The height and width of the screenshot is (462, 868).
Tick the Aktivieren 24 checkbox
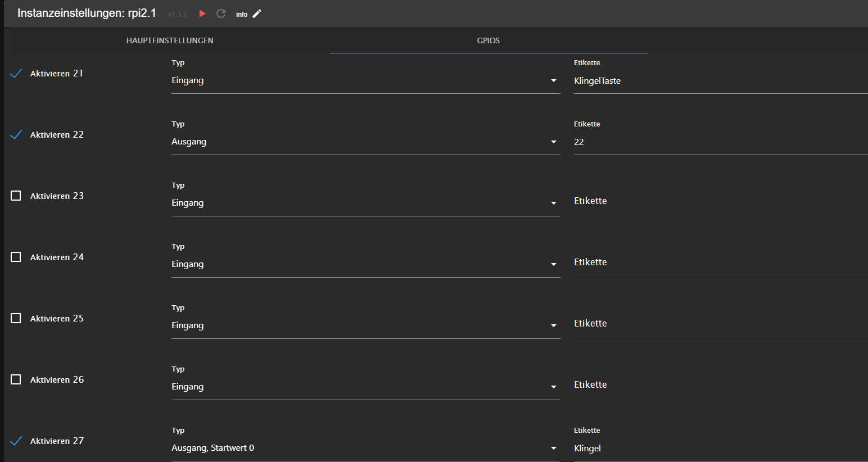pos(16,257)
